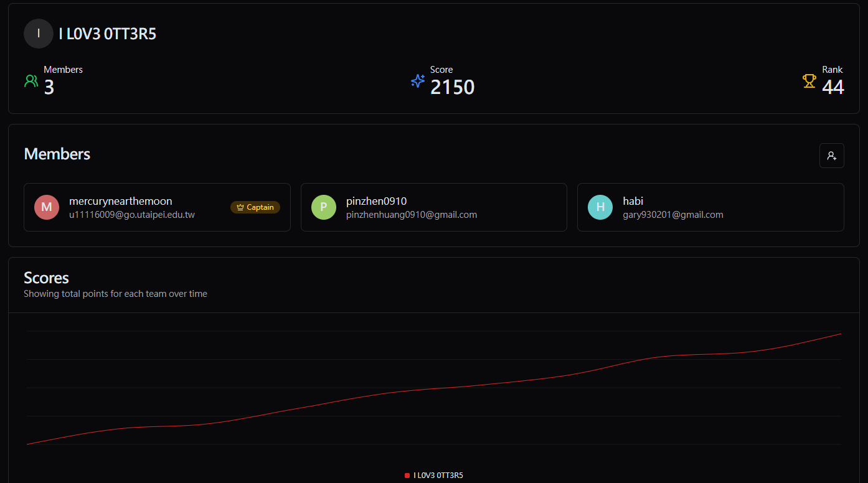
Task: Click the blue sparkle icon beside Score
Action: (418, 81)
